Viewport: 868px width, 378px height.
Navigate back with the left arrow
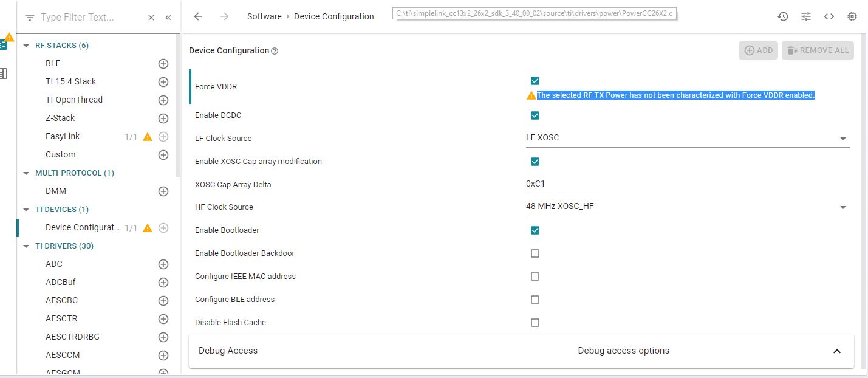pyautogui.click(x=198, y=16)
